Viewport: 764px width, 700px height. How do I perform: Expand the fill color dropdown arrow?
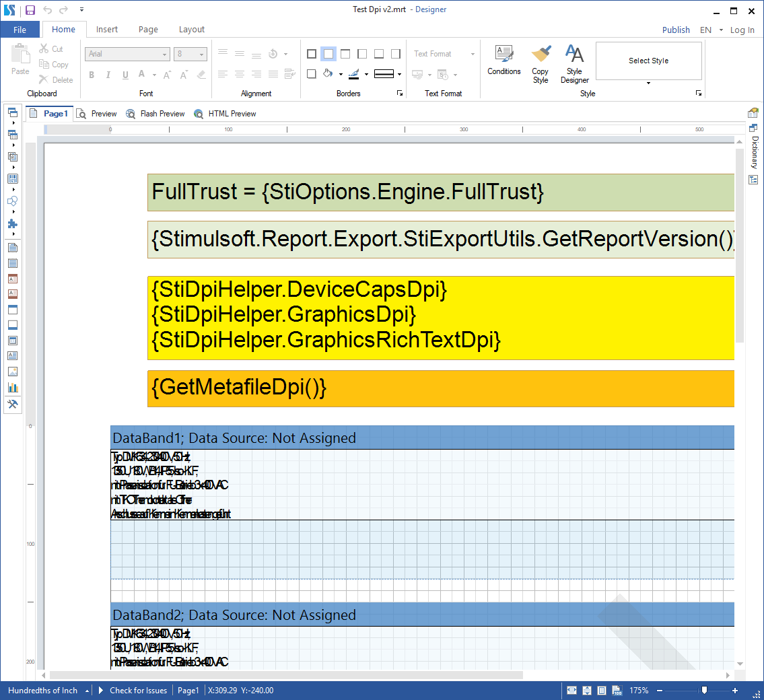(x=341, y=75)
